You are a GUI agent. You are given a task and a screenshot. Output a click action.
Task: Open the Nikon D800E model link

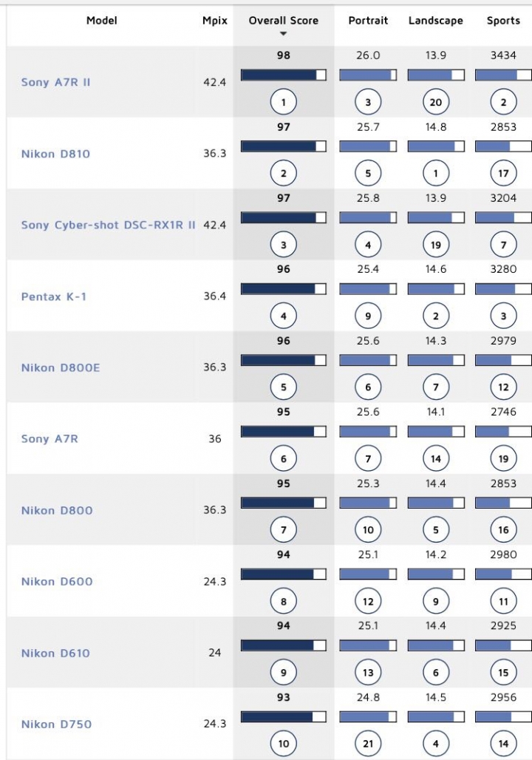pyautogui.click(x=61, y=368)
